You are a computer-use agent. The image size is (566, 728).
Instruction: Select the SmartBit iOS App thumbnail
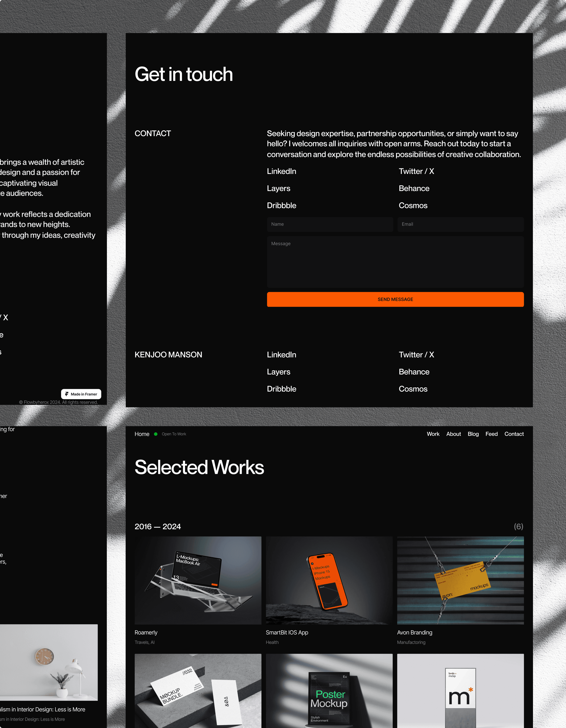(x=329, y=580)
